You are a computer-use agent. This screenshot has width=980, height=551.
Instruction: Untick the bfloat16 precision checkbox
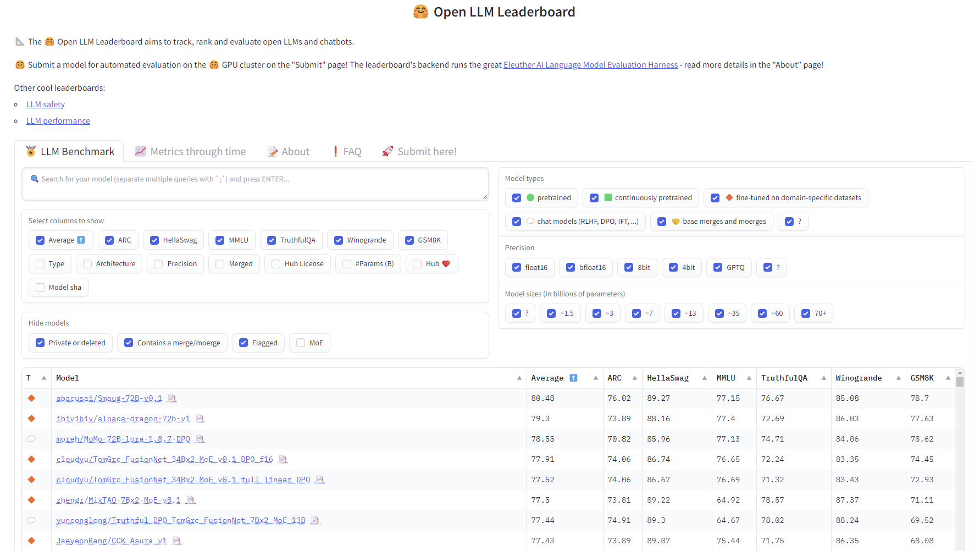point(571,267)
